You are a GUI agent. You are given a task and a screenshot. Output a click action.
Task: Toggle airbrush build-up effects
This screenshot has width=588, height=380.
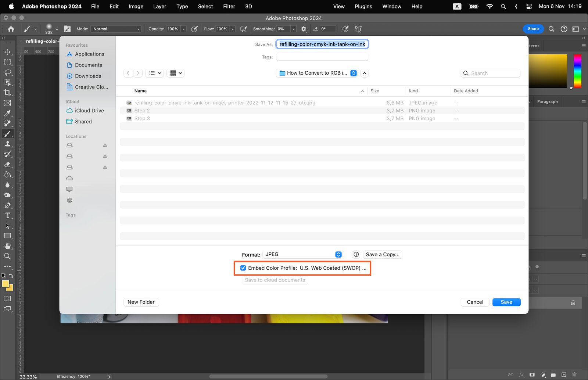243,29
